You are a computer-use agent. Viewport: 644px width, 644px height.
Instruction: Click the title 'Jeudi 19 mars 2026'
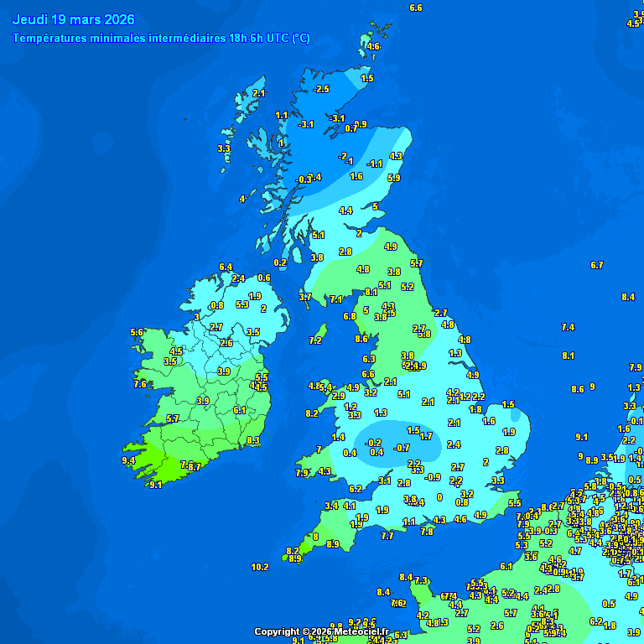pyautogui.click(x=74, y=19)
